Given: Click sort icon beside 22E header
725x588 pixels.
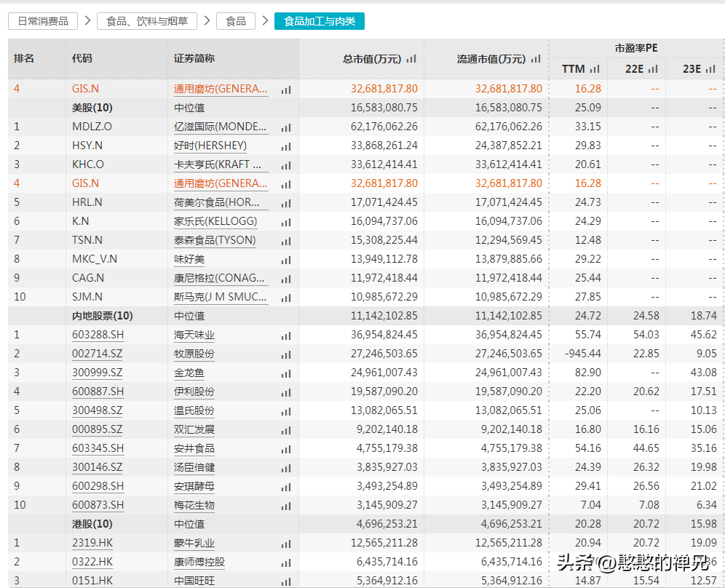Looking at the screenshot, I should click(653, 69).
